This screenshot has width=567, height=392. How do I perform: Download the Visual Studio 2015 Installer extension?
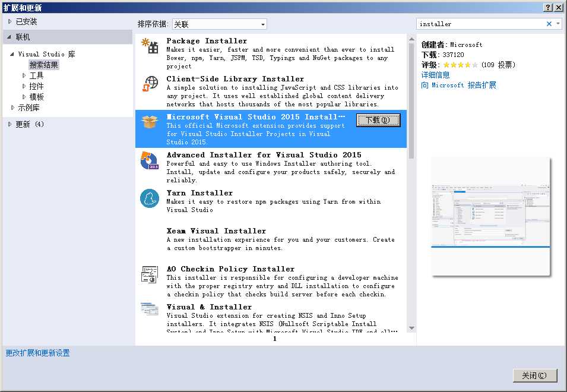(x=378, y=120)
